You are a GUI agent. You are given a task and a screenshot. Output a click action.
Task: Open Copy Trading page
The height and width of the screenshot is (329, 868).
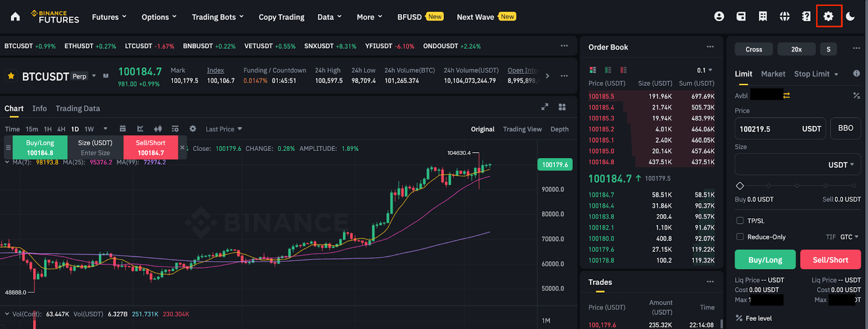[281, 17]
